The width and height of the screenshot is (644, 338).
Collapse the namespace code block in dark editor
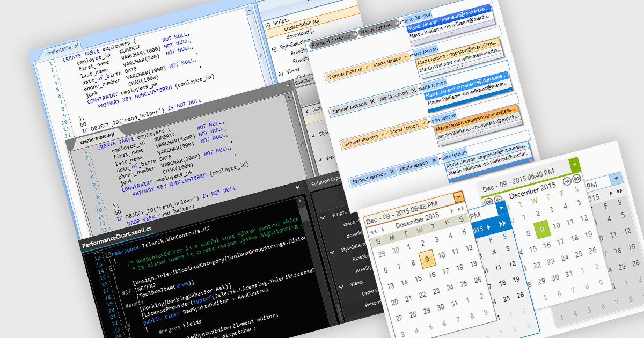tap(108, 255)
